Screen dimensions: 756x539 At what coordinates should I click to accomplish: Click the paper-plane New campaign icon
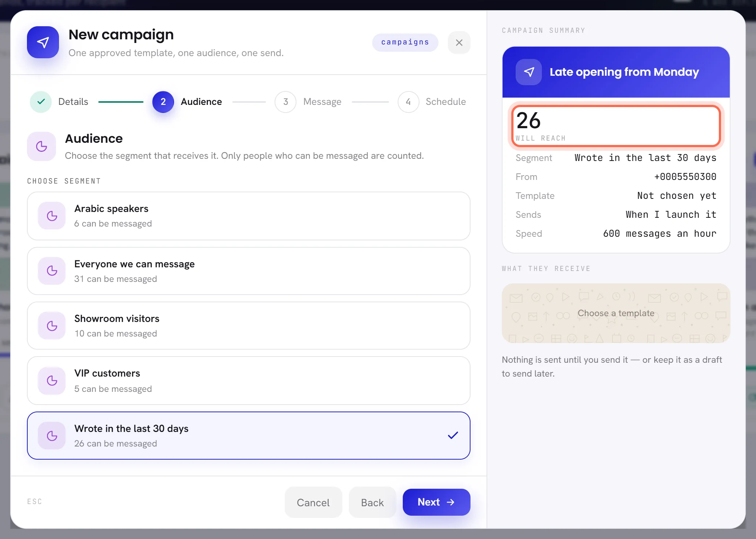(43, 42)
